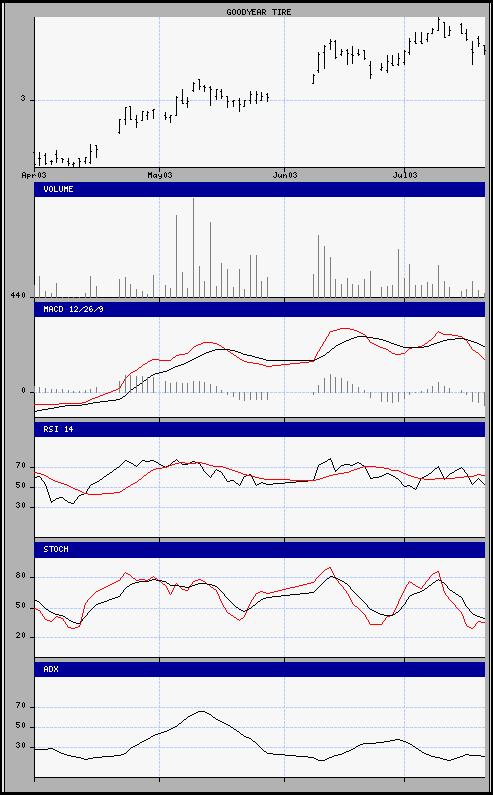Click the Apr03 date axis label
Viewport: 493px width, 795px height.
[34, 175]
